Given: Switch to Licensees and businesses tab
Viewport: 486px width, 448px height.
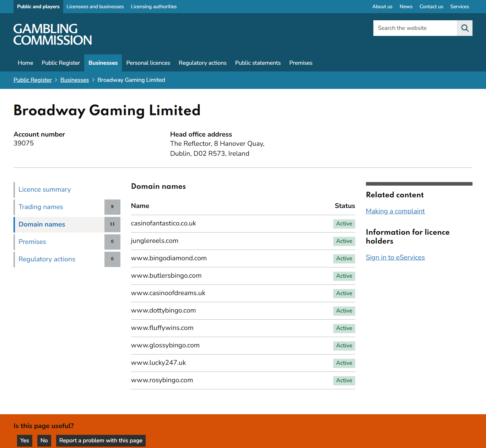Looking at the screenshot, I should [95, 6].
